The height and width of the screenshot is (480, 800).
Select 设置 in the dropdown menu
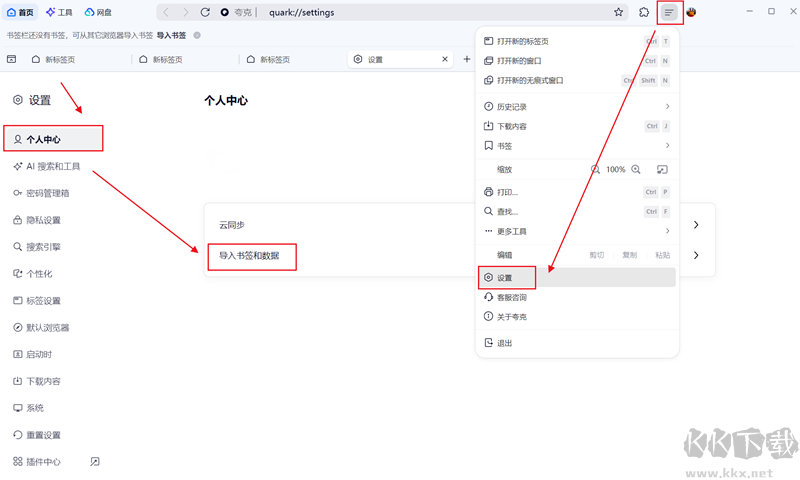(x=505, y=278)
